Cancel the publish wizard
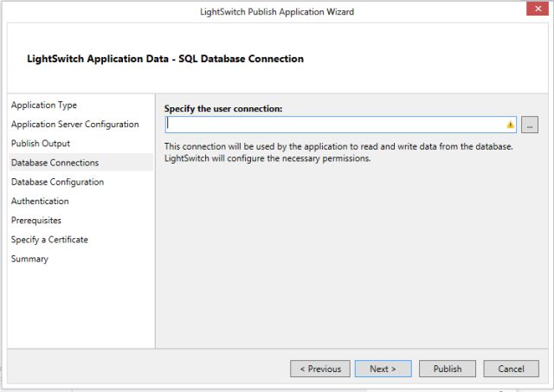 coord(511,369)
